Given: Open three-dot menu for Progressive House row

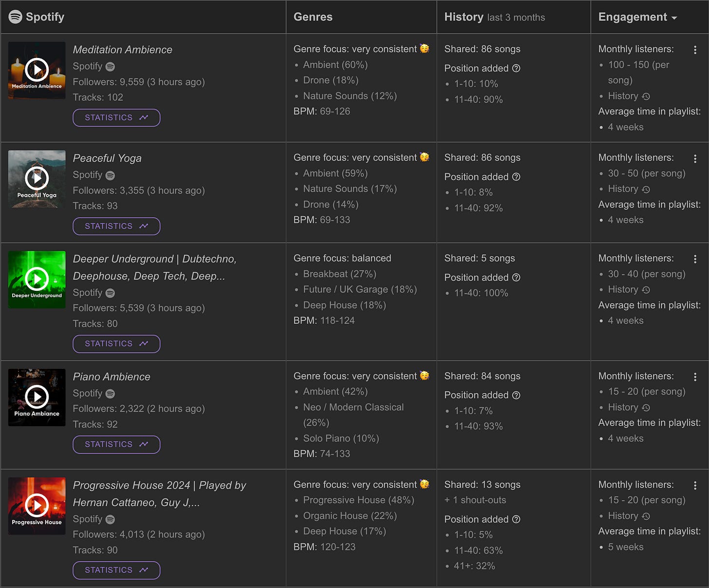Looking at the screenshot, I should [x=695, y=485].
